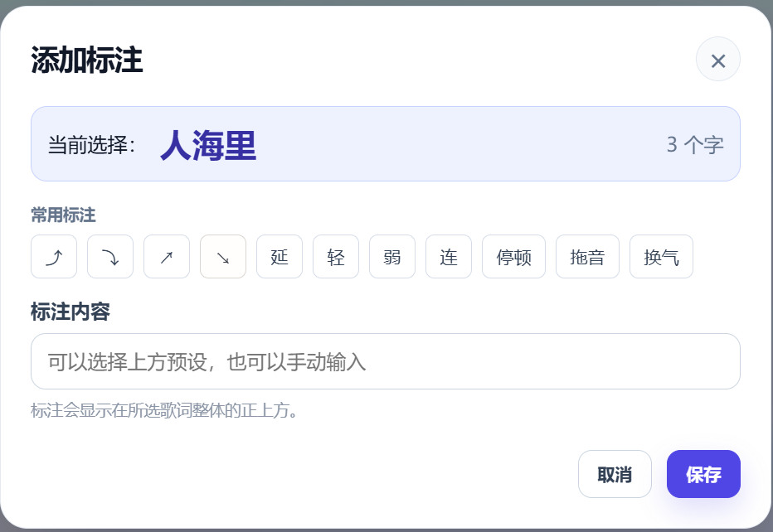Add the 换气 preset annotation
Viewport: 773px width, 532px height.
pyautogui.click(x=661, y=257)
